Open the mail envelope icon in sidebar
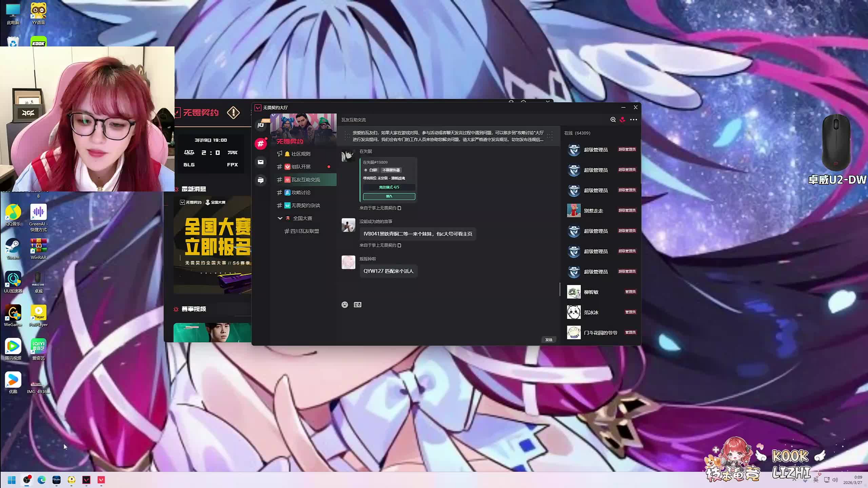868x488 pixels. (260, 162)
